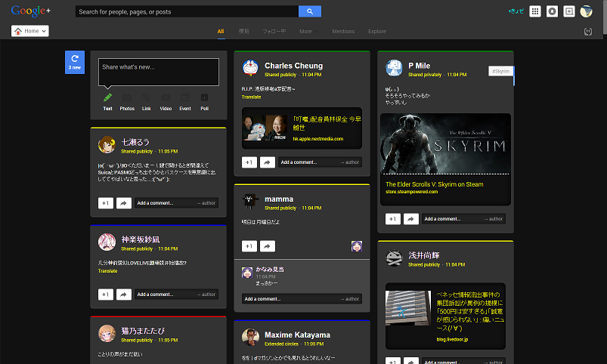Image resolution: width=607 pixels, height=364 pixels.
Task: Open the notifications circle icon in header
Action: pos(552,11)
